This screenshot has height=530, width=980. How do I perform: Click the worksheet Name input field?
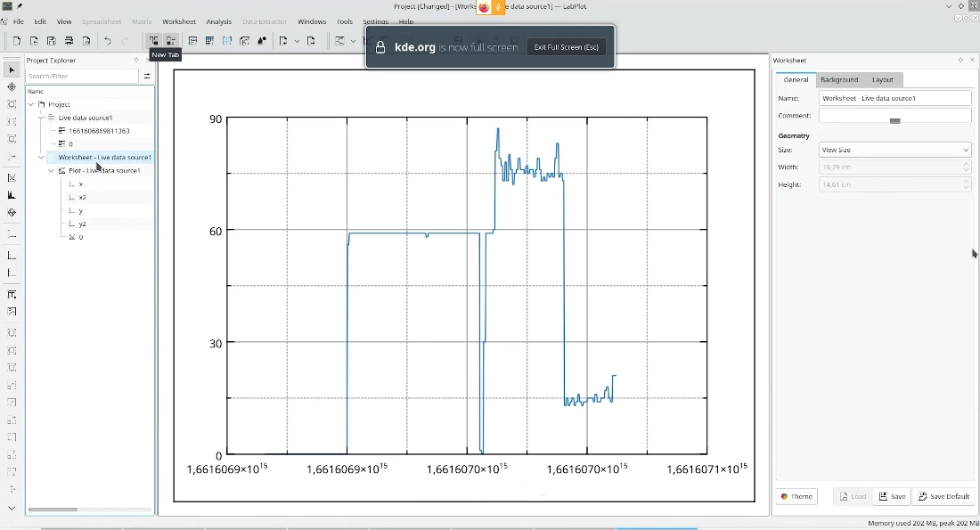894,98
